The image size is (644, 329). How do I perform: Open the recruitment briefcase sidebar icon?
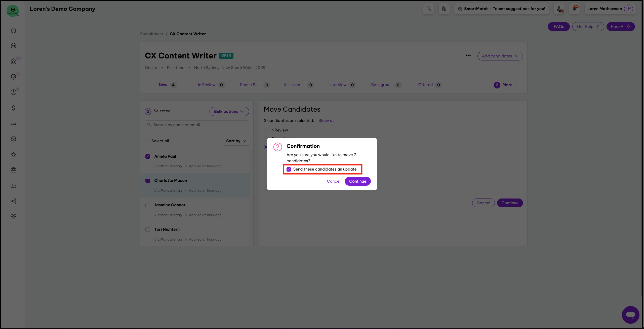[x=14, y=46]
